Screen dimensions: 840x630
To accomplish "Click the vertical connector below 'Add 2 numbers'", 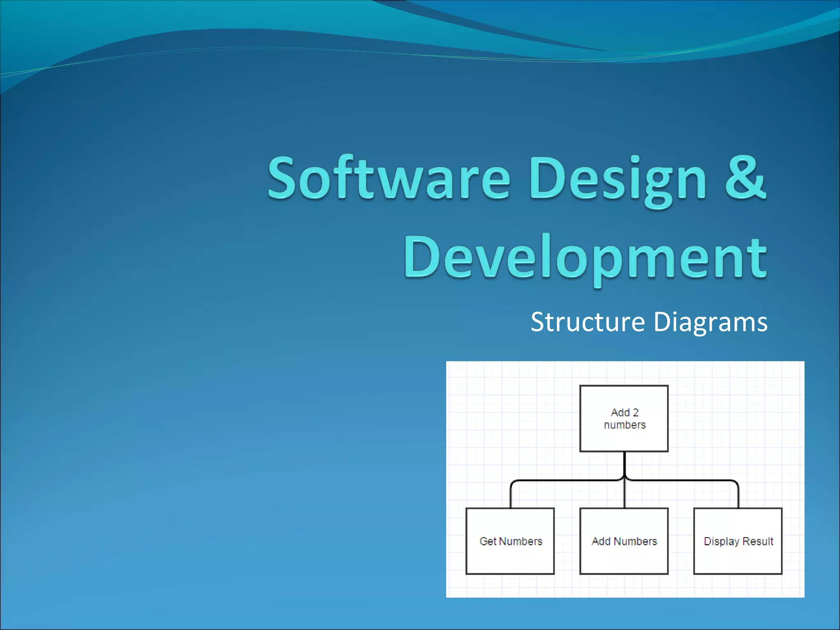I will (624, 463).
